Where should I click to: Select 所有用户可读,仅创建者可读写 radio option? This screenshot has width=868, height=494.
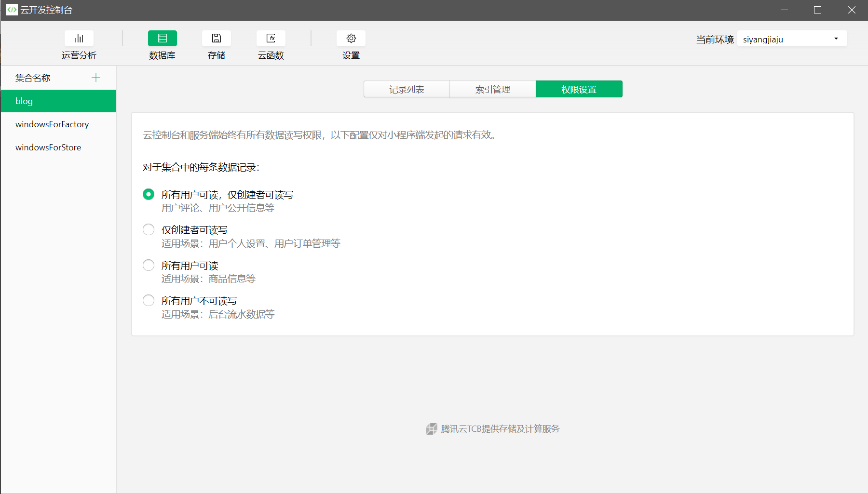[149, 194]
